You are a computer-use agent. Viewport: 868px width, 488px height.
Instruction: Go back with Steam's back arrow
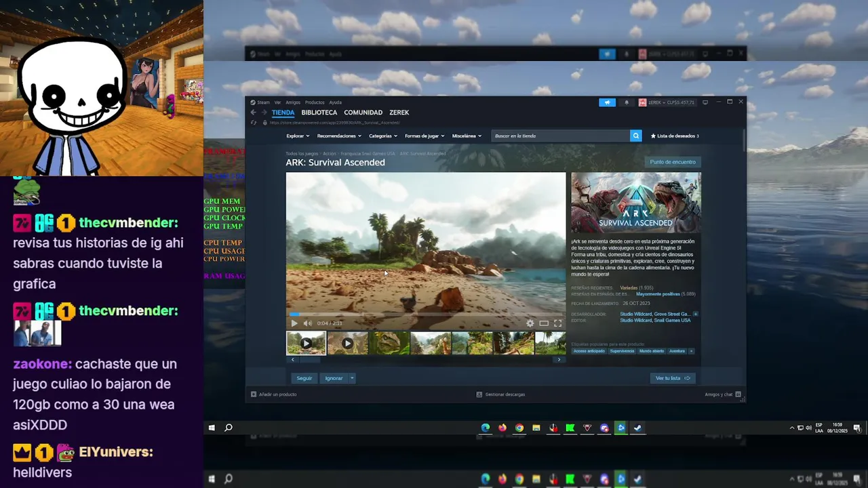pos(253,113)
